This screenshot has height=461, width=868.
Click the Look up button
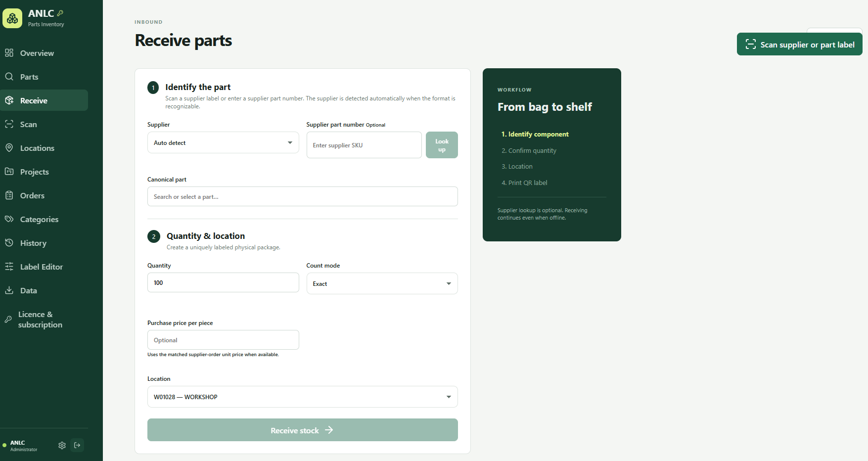point(442,145)
